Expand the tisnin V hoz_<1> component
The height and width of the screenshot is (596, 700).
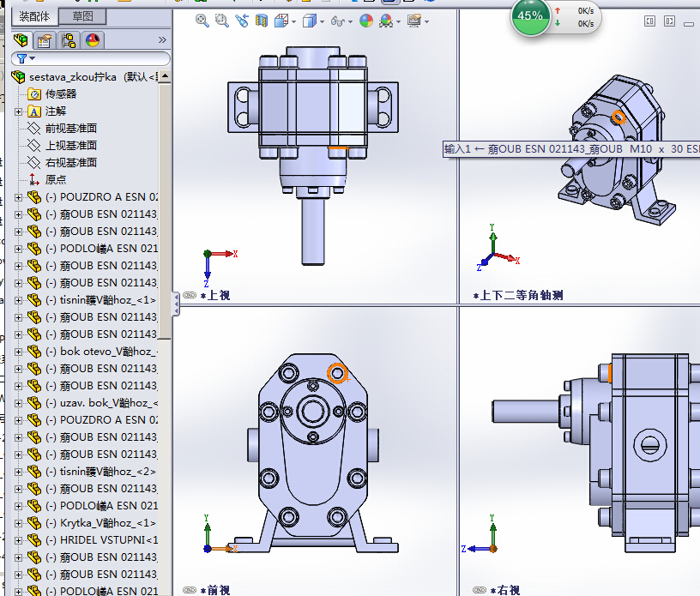[x=18, y=300]
